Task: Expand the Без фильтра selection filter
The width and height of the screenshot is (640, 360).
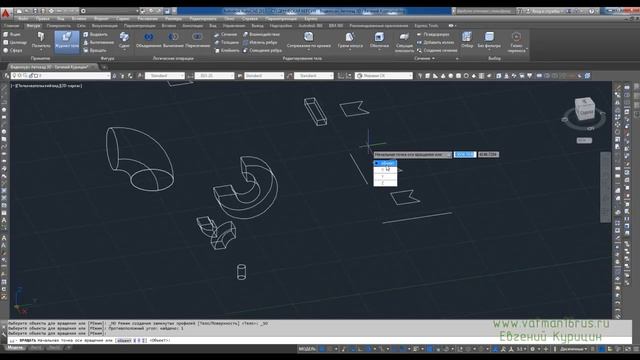Action: pos(489,40)
